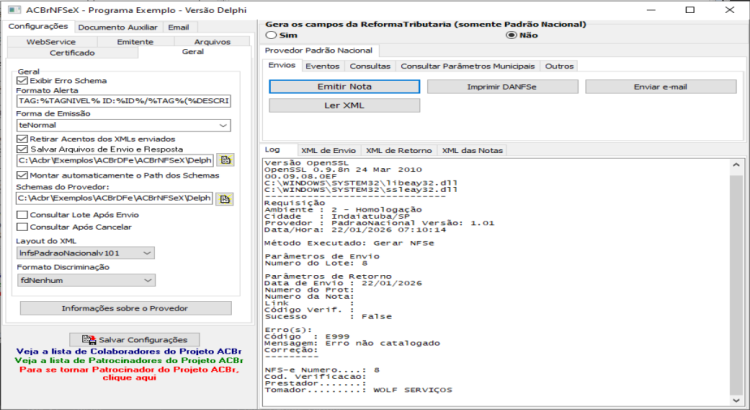Open Email tab
Viewport: 750px width, 410px height.
pos(178,28)
